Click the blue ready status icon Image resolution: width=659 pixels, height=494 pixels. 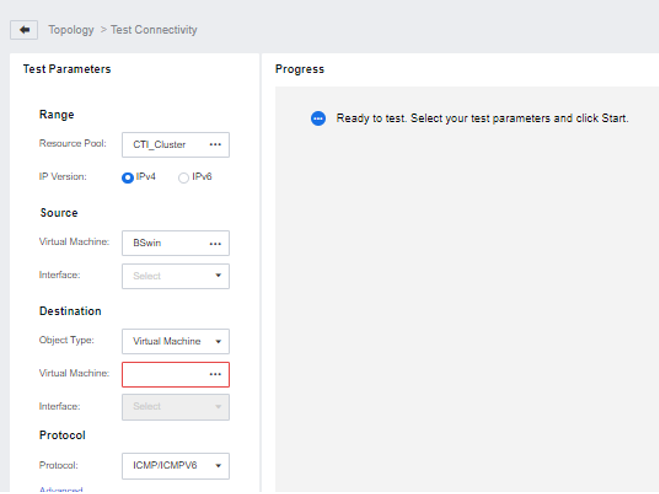click(x=318, y=119)
